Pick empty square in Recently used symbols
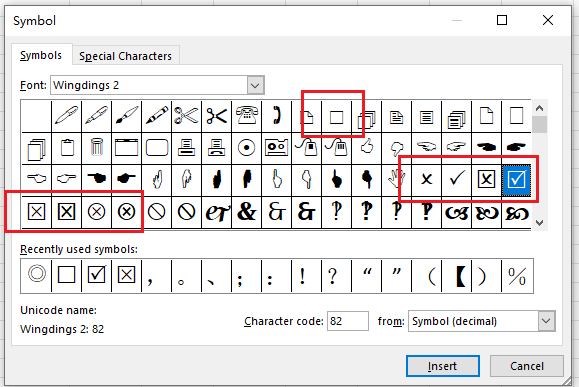This screenshot has width=579, height=387. pos(66,275)
